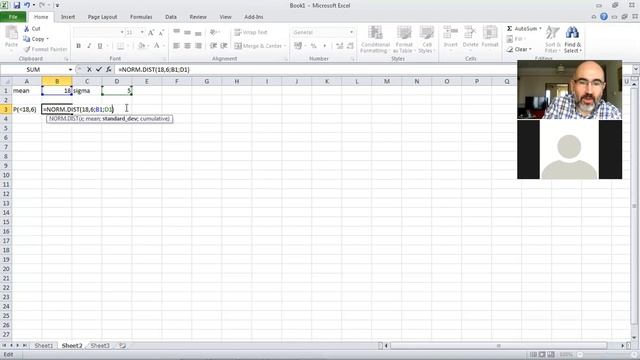Click row header 10
The height and width of the screenshot is (360, 640).
(x=6, y=175)
